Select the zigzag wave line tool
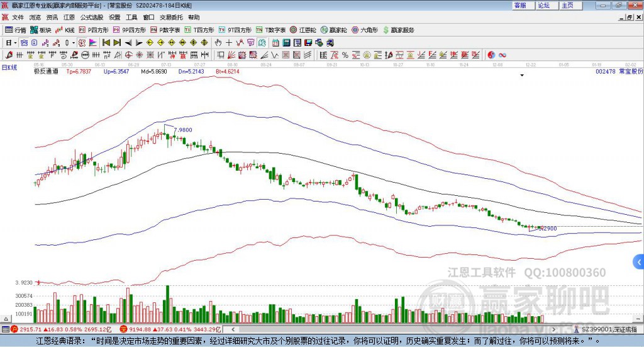This screenshot has height=347, width=644. (x=274, y=55)
